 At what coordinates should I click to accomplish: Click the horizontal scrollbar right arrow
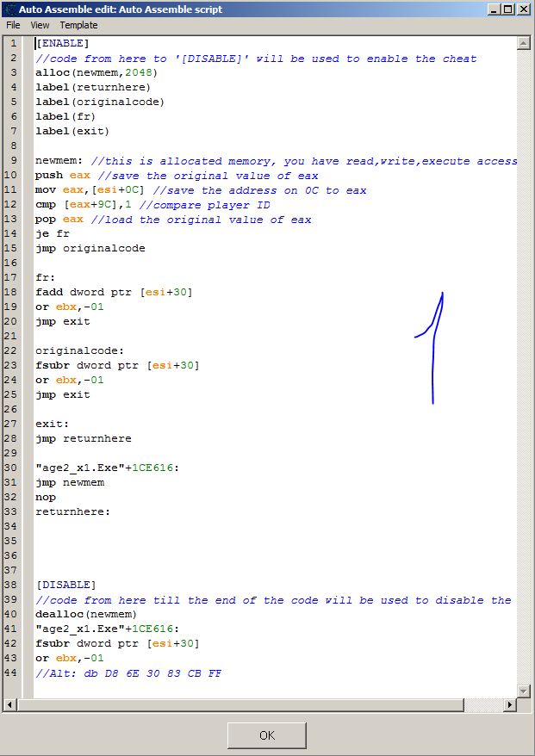point(510,705)
